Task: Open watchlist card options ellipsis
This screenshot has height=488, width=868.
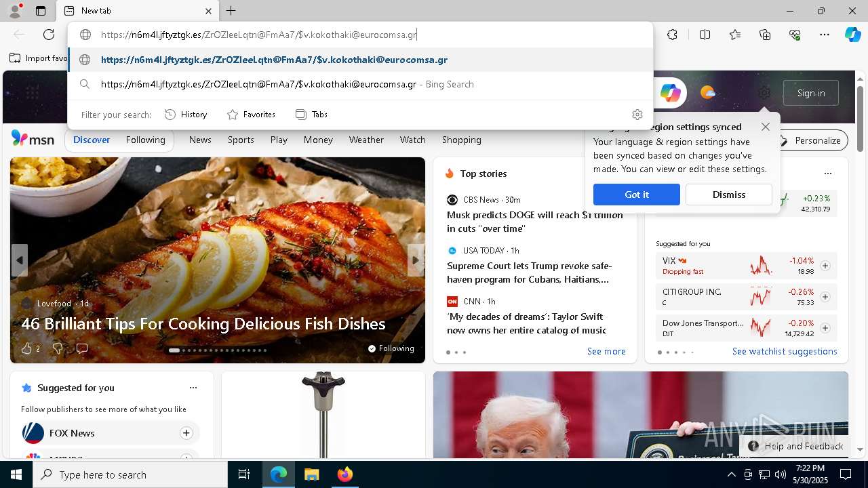Action: (828, 174)
